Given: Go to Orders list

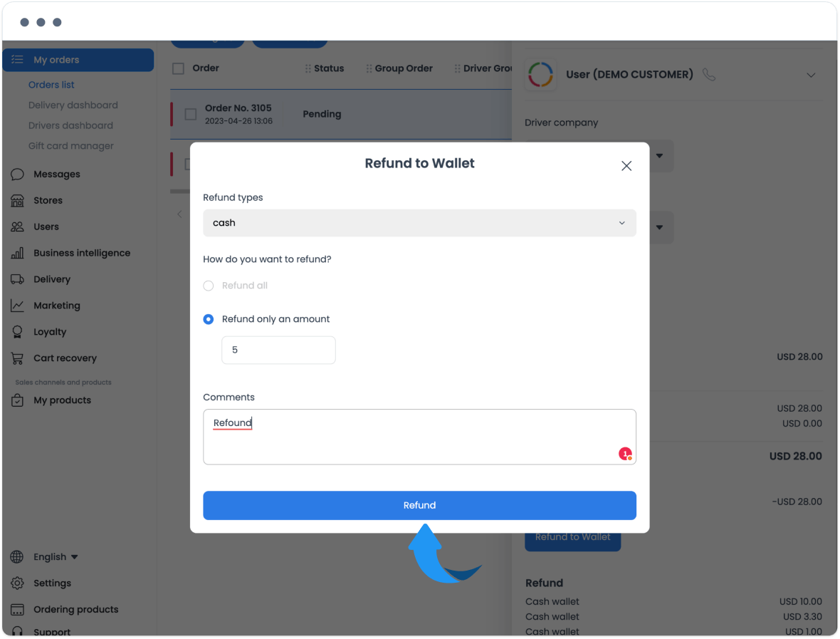Looking at the screenshot, I should [51, 85].
